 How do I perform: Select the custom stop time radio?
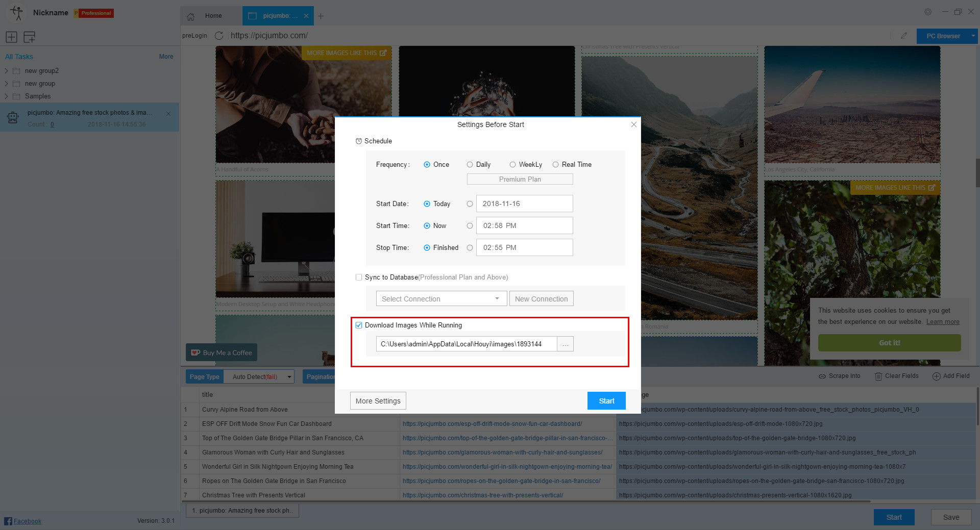(470, 248)
